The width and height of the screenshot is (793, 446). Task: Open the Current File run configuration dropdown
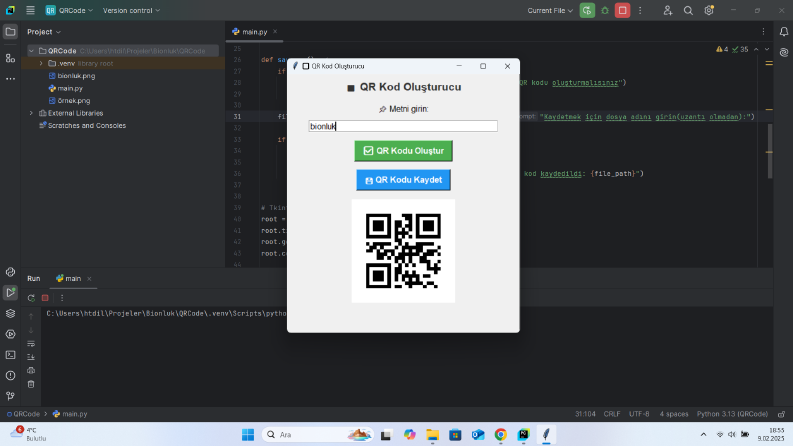(x=550, y=10)
